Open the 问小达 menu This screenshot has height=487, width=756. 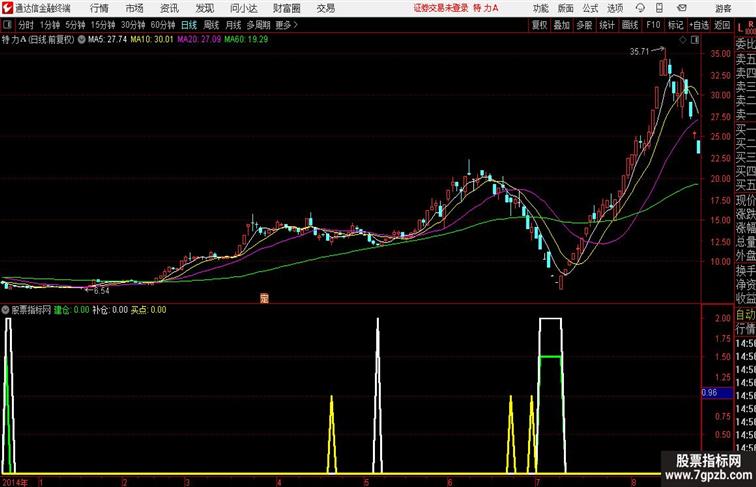[x=244, y=8]
